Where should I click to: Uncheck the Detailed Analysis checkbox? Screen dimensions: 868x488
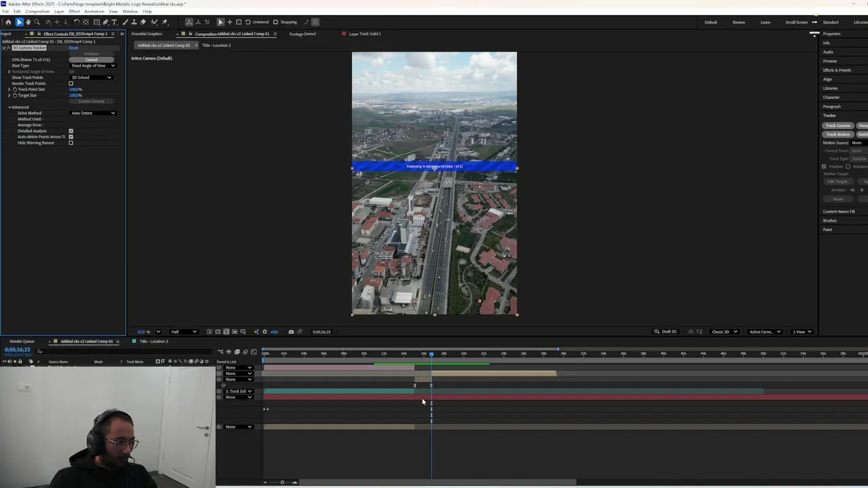tap(71, 131)
